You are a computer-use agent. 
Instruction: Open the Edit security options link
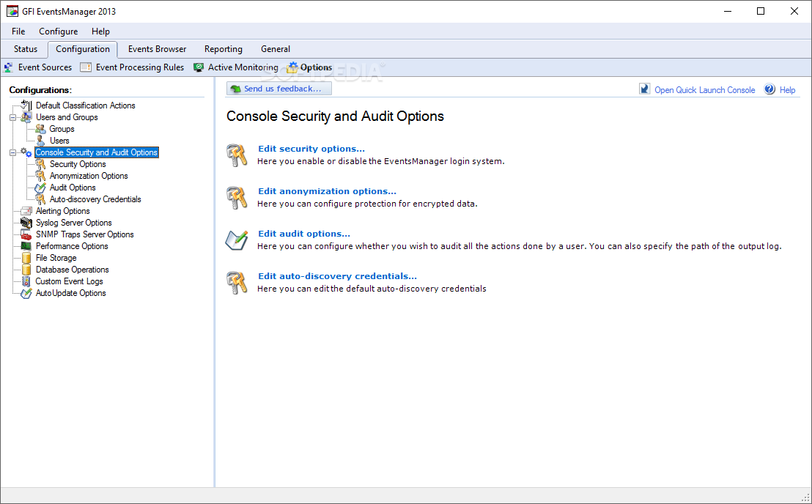click(x=311, y=149)
